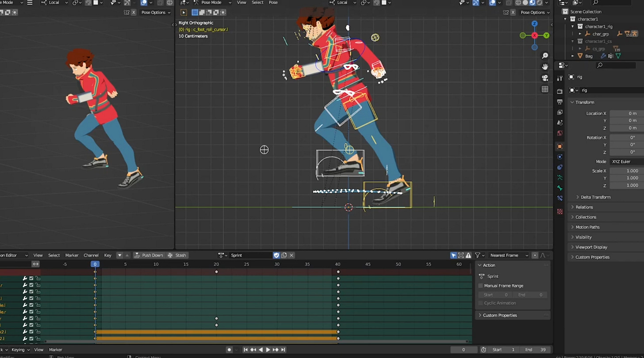Click the zoom magnifier gizmo in viewport
644x358 pixels.
click(545, 56)
